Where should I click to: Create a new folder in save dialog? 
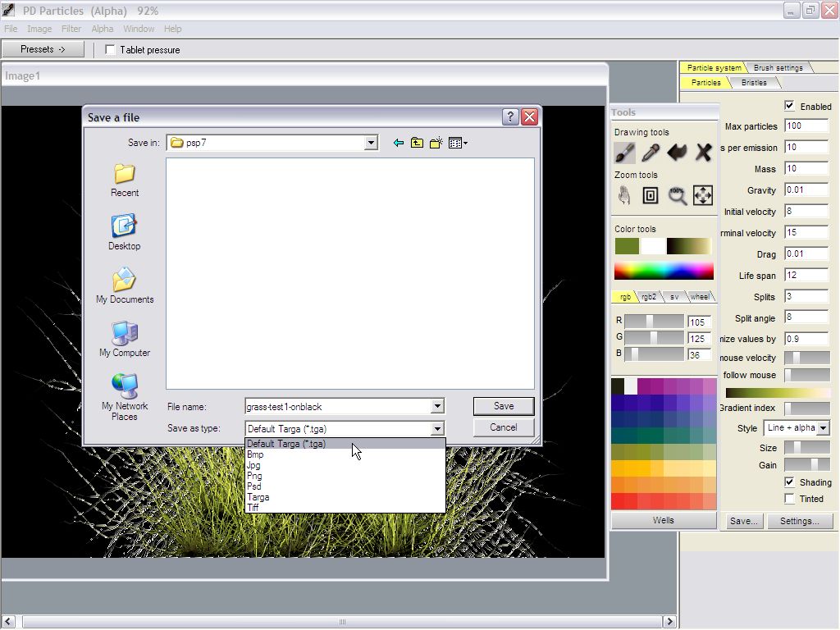(x=436, y=143)
